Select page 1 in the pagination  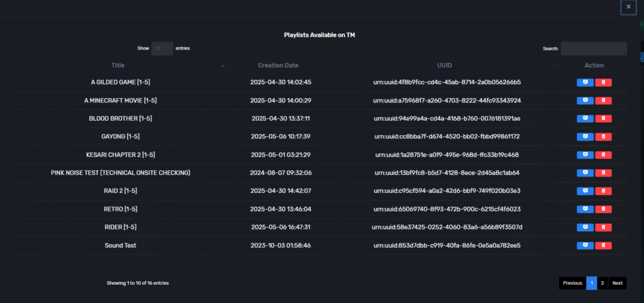click(x=591, y=283)
